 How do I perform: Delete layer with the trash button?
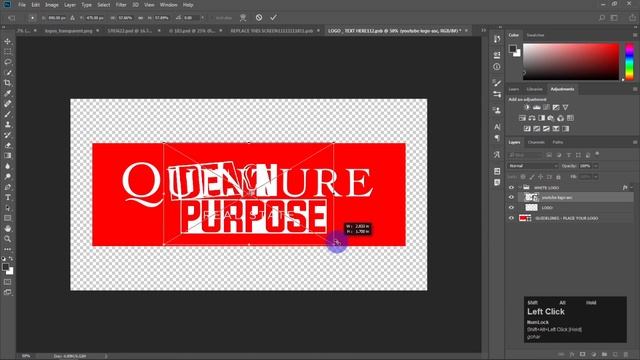click(626, 354)
